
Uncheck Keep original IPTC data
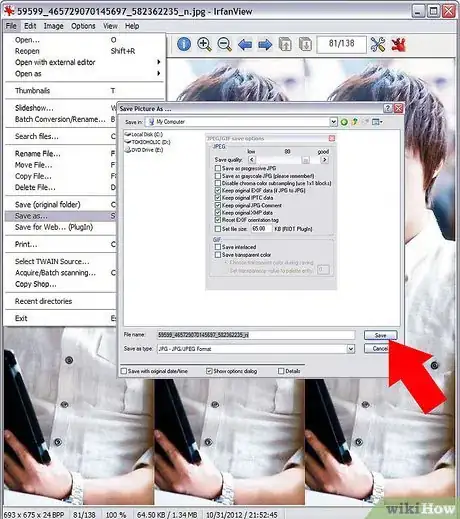(218, 198)
